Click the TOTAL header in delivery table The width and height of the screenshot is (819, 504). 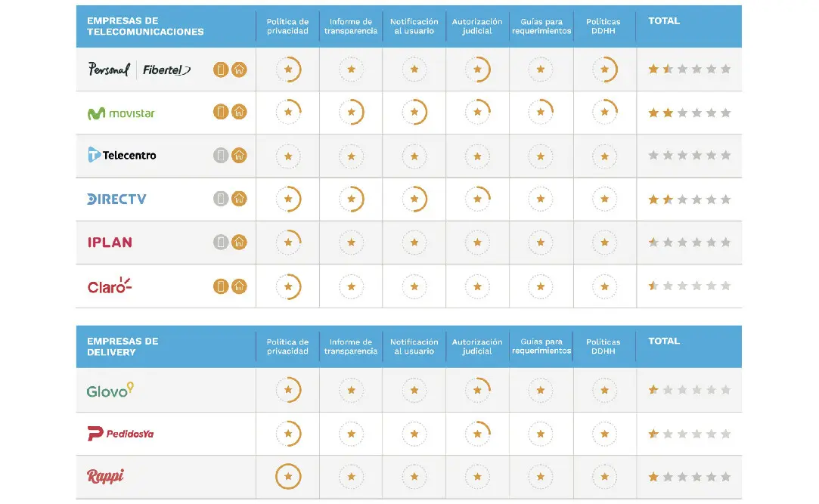664,342
